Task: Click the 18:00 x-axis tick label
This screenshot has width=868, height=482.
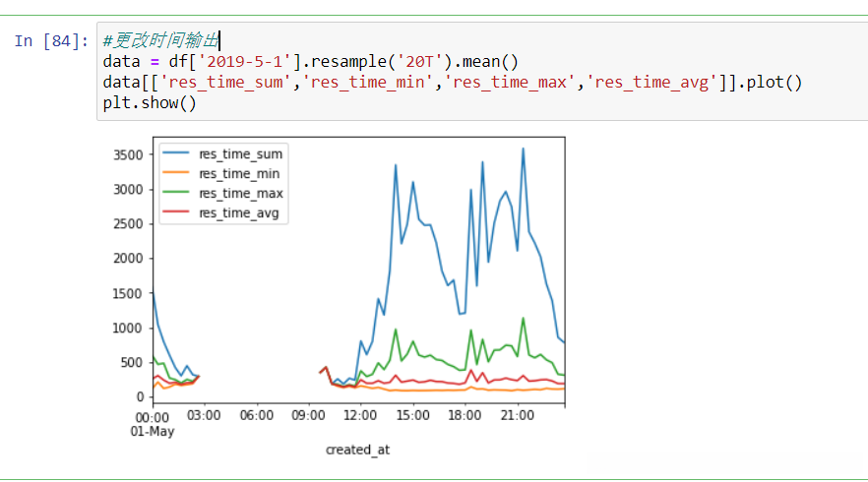Action: click(x=465, y=415)
